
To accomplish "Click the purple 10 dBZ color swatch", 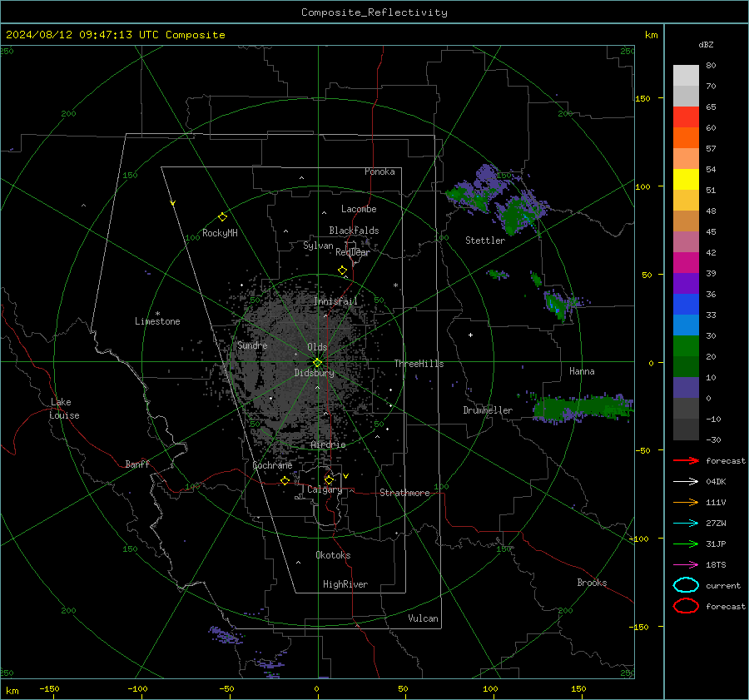I will 686,388.
